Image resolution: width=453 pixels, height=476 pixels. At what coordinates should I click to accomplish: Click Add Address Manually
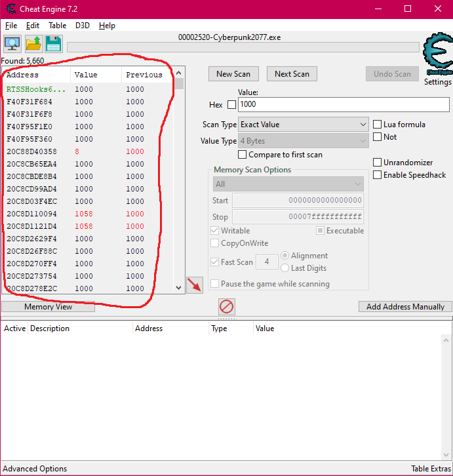[405, 307]
